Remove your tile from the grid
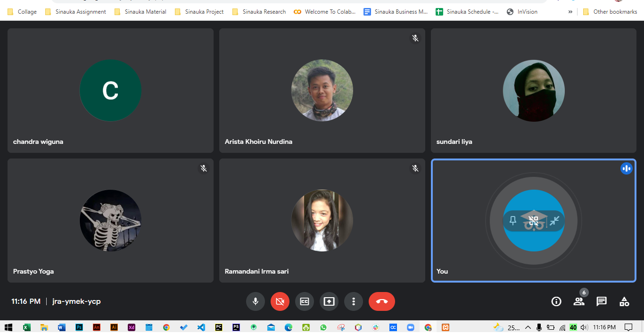Screen dimensions: 644x334 (534, 220)
